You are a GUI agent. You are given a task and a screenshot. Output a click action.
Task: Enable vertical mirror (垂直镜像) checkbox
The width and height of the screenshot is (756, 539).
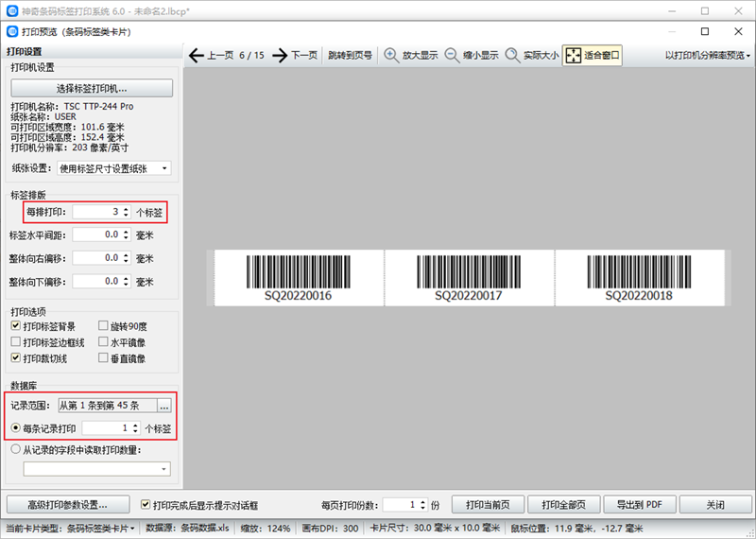coord(103,358)
